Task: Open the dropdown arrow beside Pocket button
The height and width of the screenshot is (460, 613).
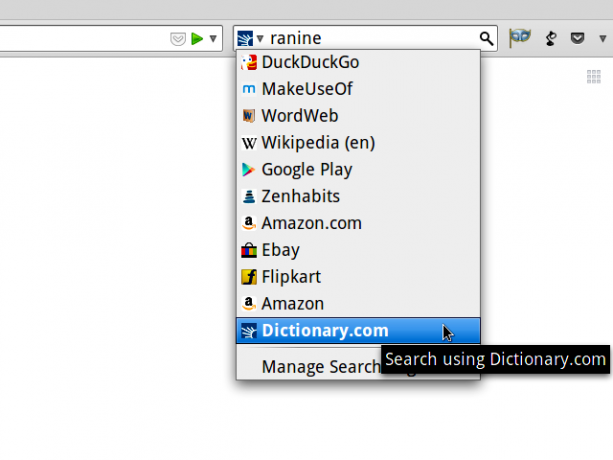Action: [x=602, y=38]
